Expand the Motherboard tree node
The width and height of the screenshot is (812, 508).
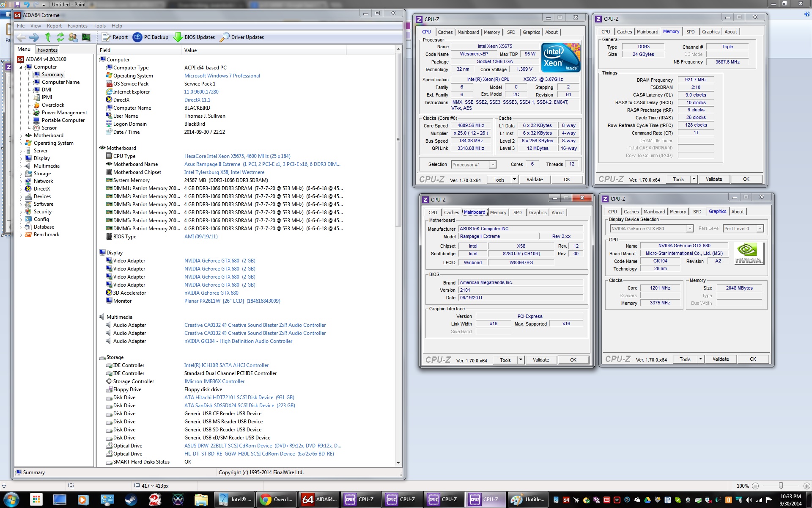pyautogui.click(x=21, y=136)
